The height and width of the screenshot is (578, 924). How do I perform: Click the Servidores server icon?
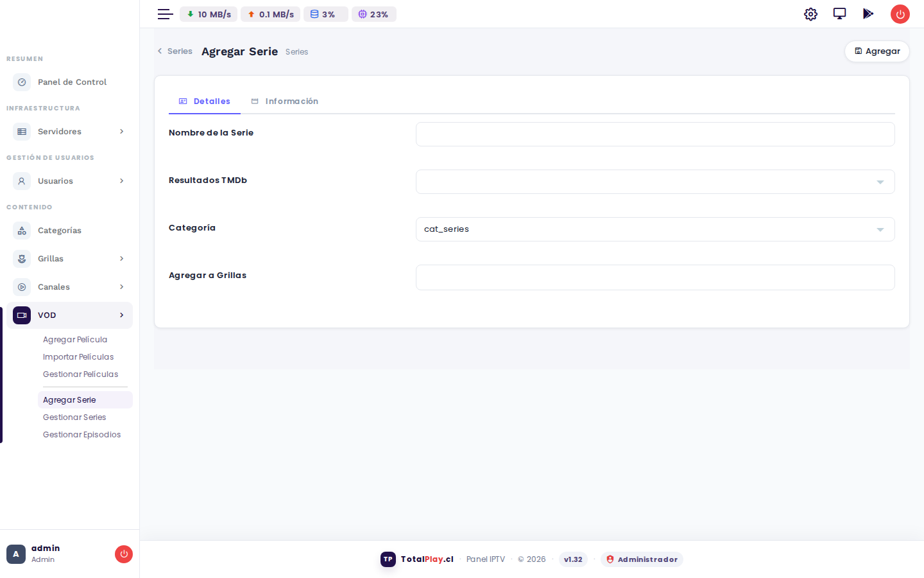[22, 132]
